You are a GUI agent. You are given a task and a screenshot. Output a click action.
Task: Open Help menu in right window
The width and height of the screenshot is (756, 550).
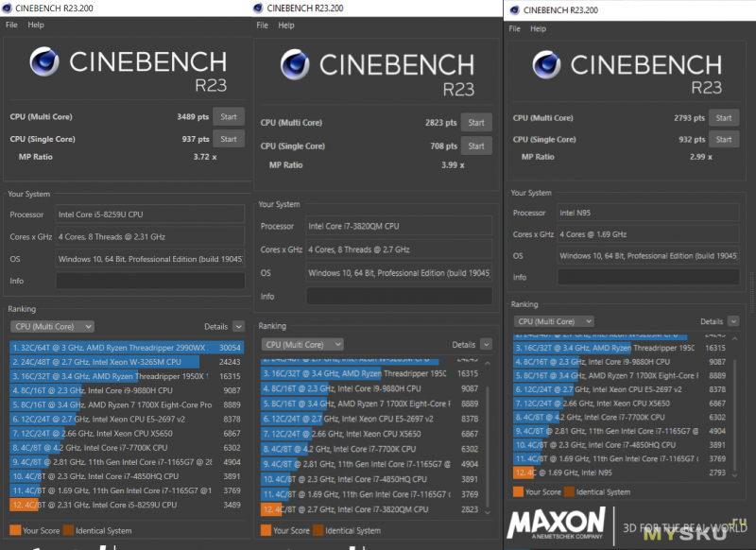click(x=538, y=29)
